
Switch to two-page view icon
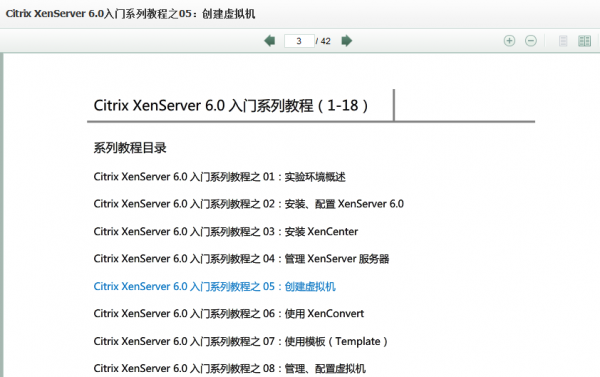pos(584,41)
